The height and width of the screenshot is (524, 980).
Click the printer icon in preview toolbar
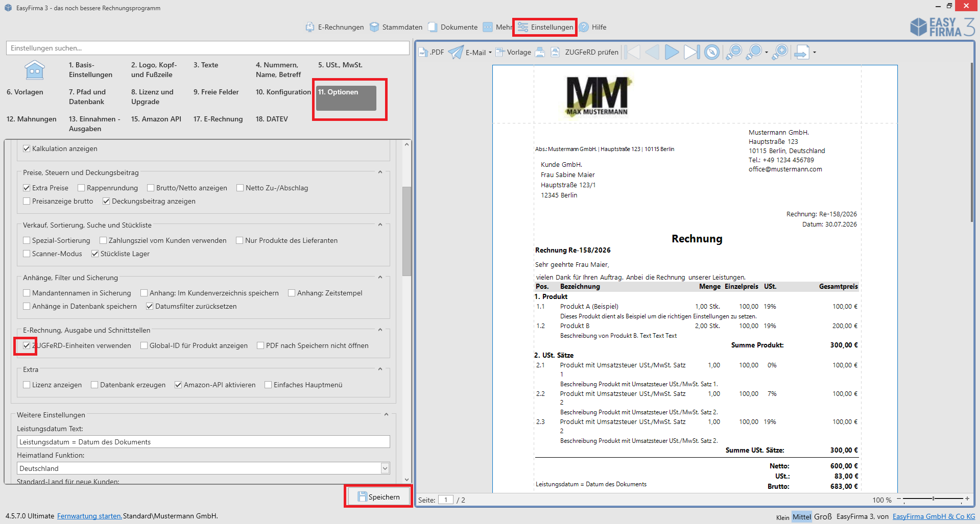pos(540,52)
